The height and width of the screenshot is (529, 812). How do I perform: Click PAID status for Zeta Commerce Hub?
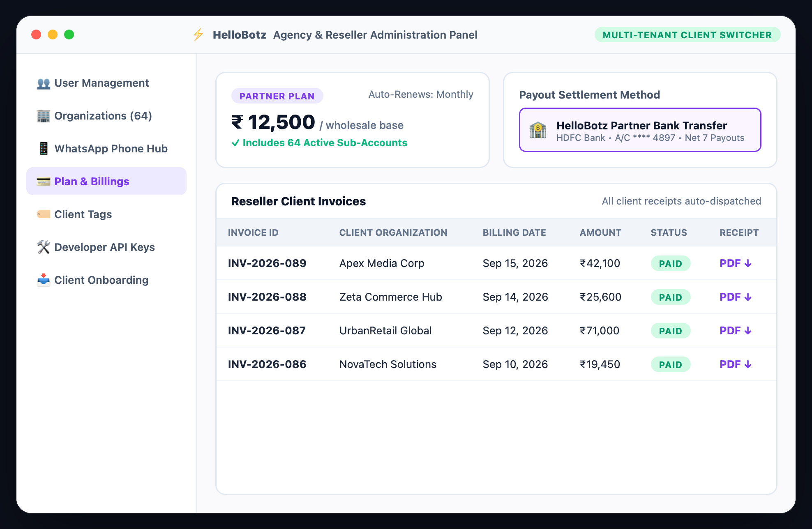click(670, 297)
